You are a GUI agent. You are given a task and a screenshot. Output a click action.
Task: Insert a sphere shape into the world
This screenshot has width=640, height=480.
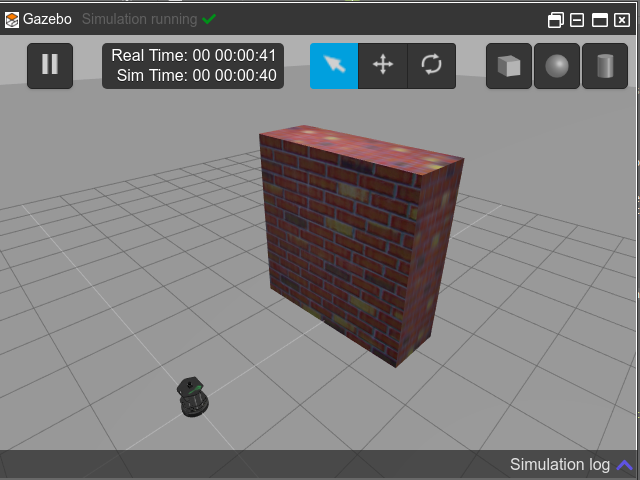pos(557,66)
